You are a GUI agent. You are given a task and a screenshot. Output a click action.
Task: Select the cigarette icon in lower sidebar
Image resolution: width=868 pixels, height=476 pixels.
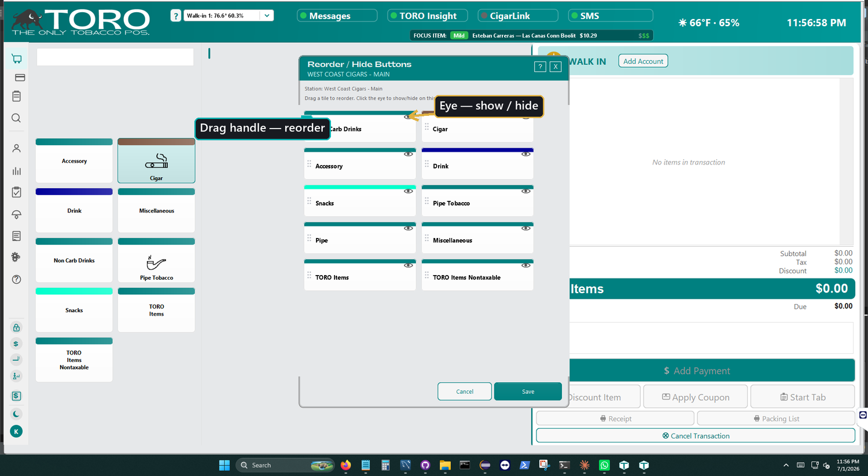pos(16,360)
